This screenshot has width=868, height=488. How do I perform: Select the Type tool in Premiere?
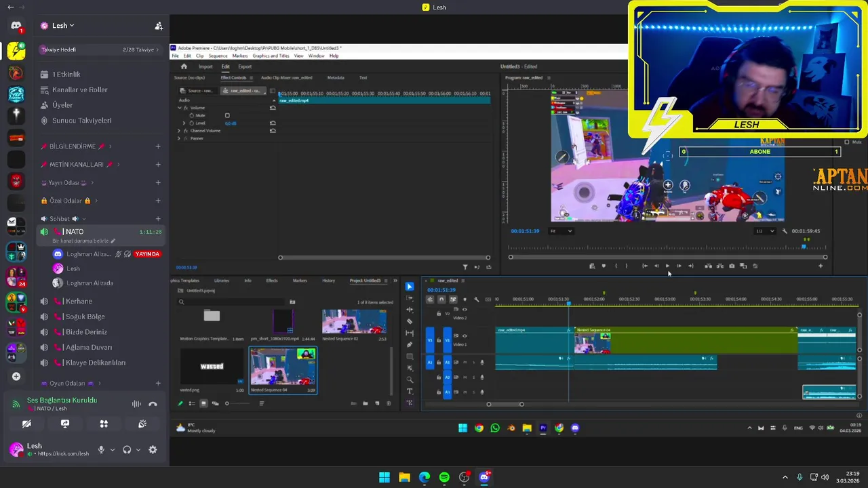tap(410, 391)
